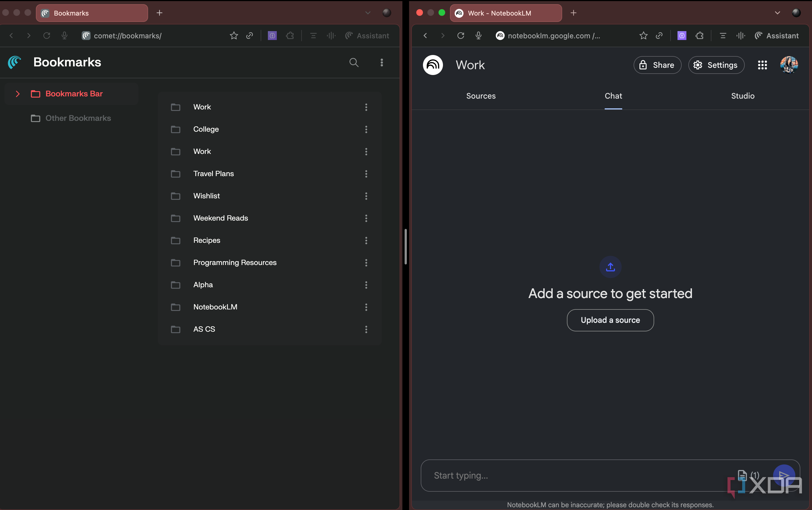The height and width of the screenshot is (510, 812).
Task: Click the voice microphone in the NotebookLM window
Action: point(478,35)
